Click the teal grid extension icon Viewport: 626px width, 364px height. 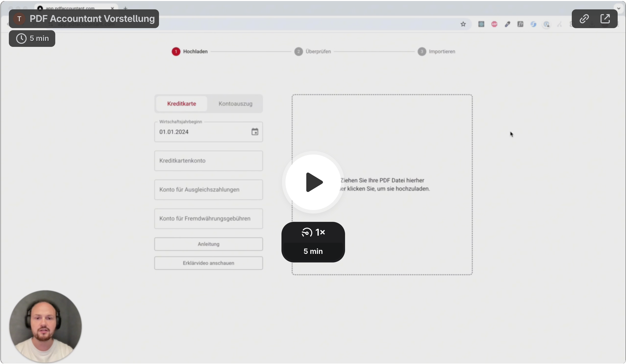[481, 24]
